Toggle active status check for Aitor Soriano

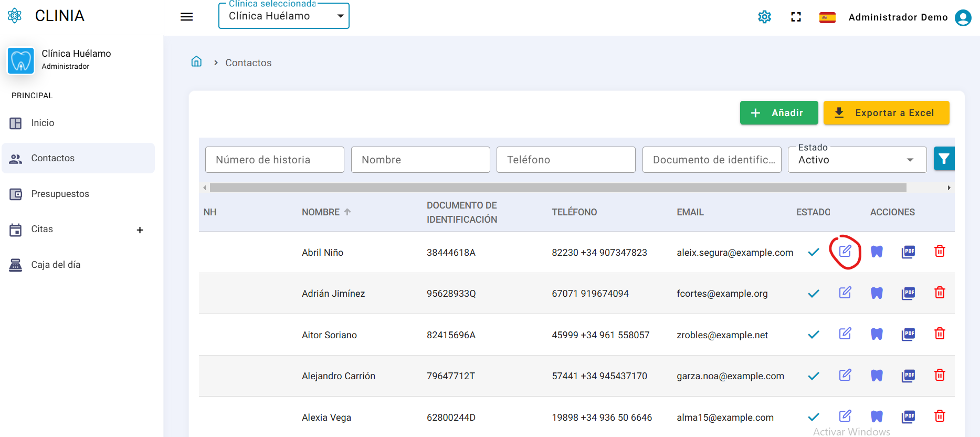(814, 335)
